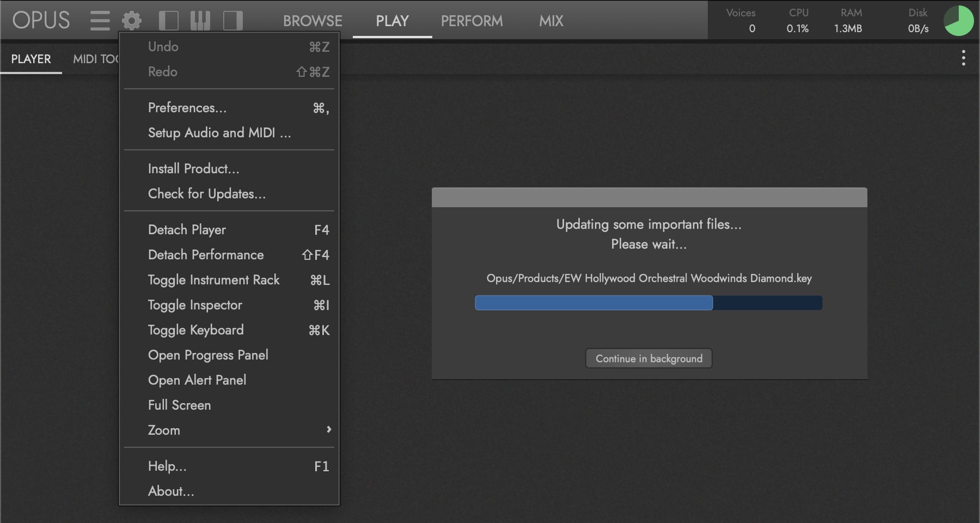980x523 pixels.
Task: Click the Woodwinds Diamond.key file path text
Action: point(649,278)
